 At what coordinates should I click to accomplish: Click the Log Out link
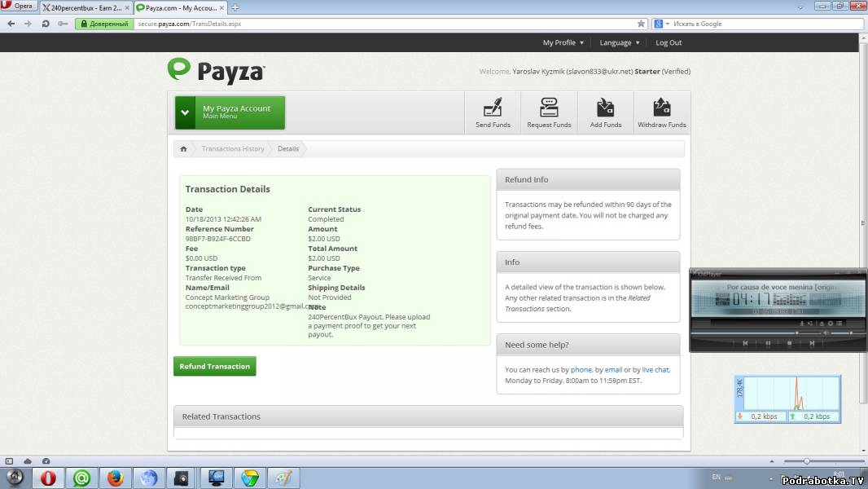click(x=669, y=42)
